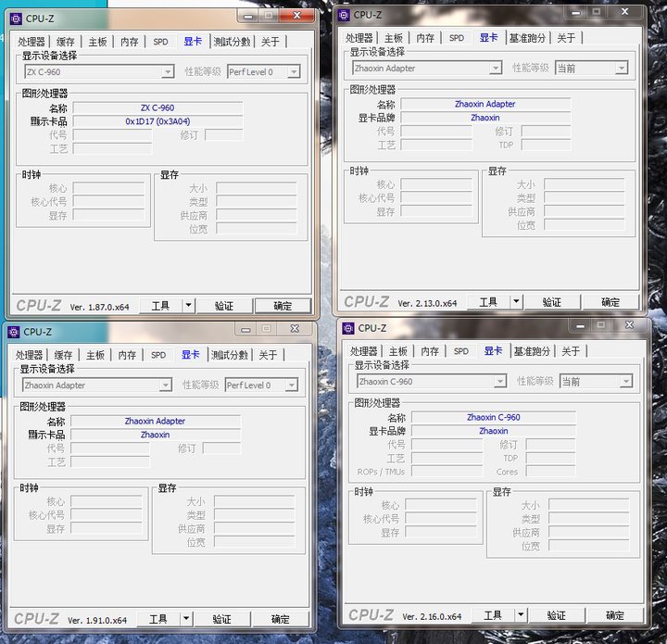Click CPU-Z app icon in version 1.91 window title
The width and height of the screenshot is (667, 644).
click(14, 332)
